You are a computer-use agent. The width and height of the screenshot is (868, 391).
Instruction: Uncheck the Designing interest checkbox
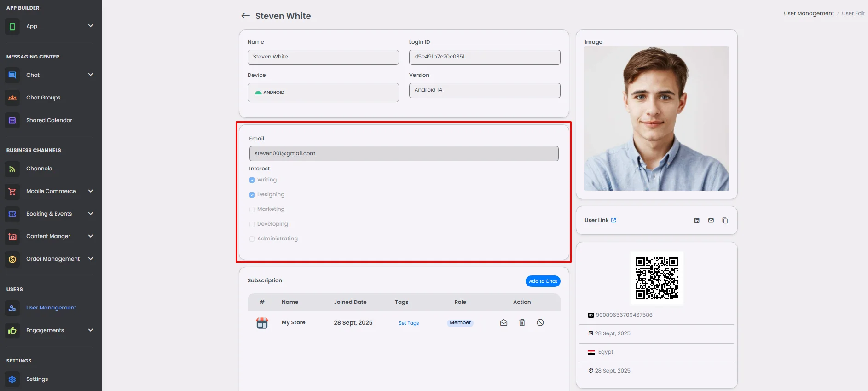coord(252,195)
